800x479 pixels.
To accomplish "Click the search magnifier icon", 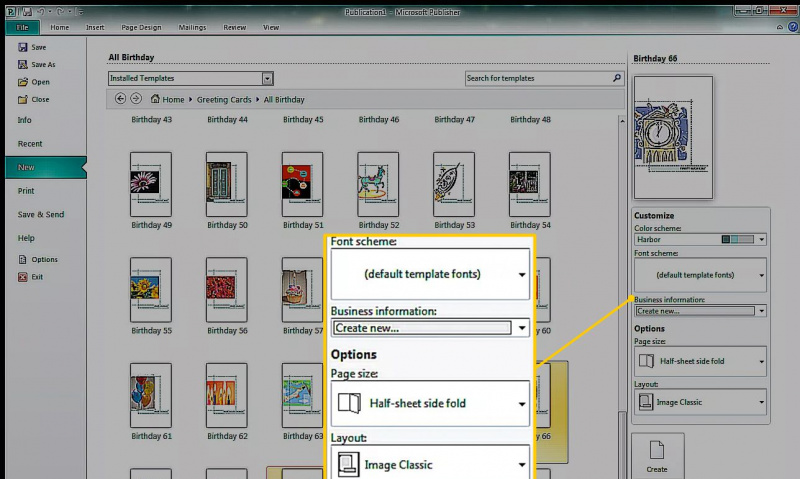I will click(616, 78).
